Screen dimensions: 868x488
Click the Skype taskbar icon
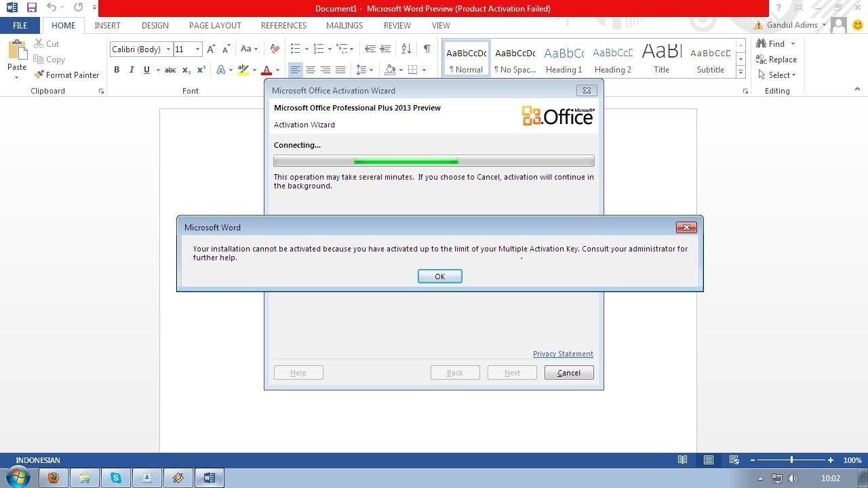tap(116, 478)
